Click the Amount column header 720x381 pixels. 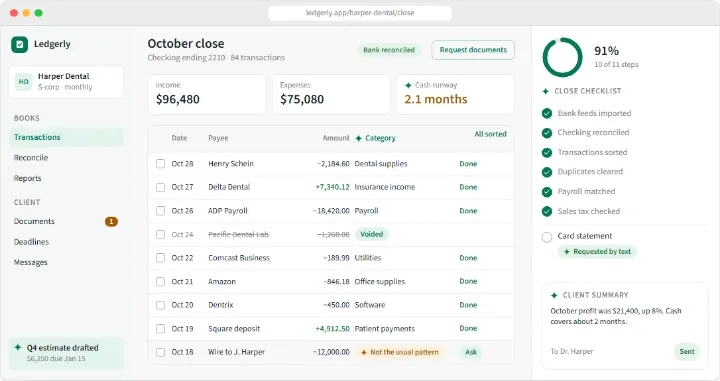[x=336, y=138]
